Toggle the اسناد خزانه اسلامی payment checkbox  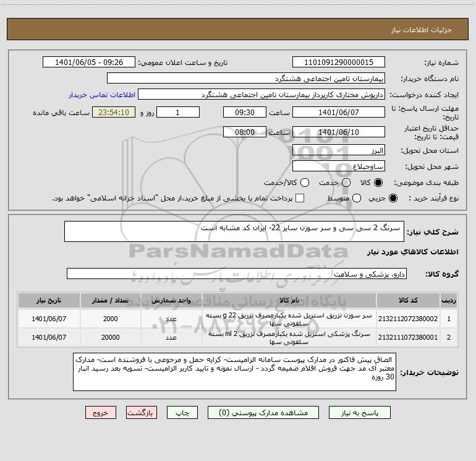300,198
